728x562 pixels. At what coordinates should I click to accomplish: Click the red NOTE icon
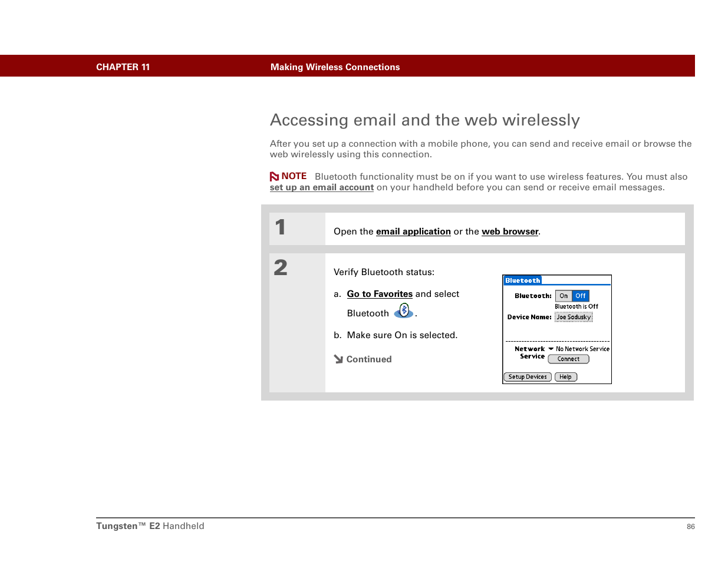coord(274,177)
